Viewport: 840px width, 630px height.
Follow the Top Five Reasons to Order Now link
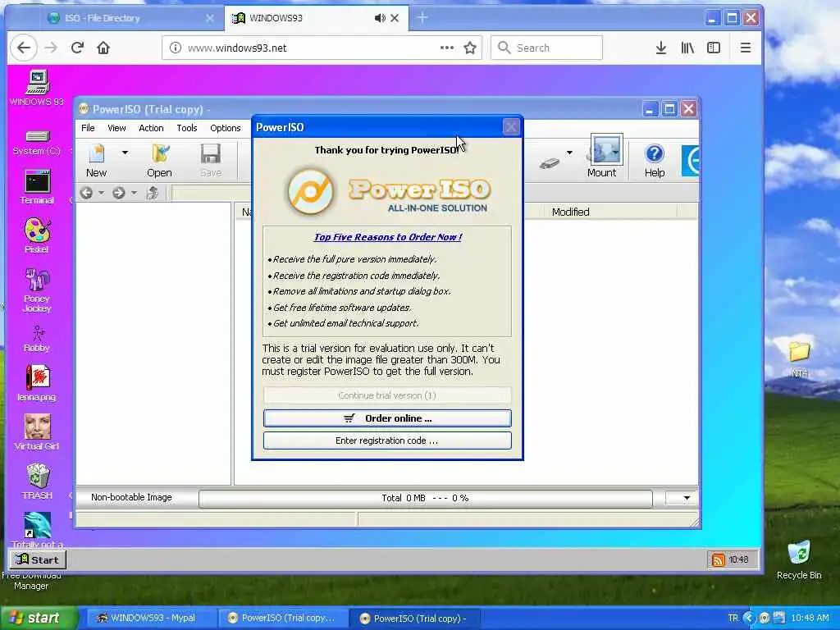(388, 237)
